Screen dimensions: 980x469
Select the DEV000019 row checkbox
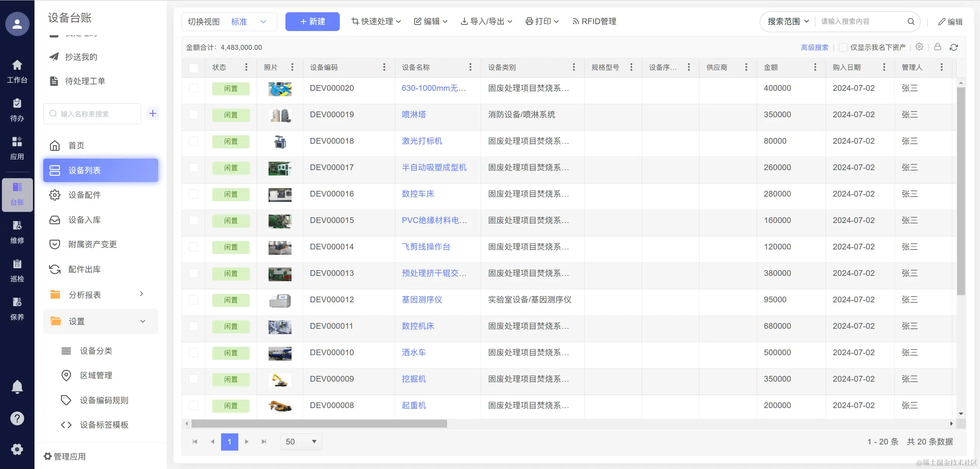tap(193, 115)
